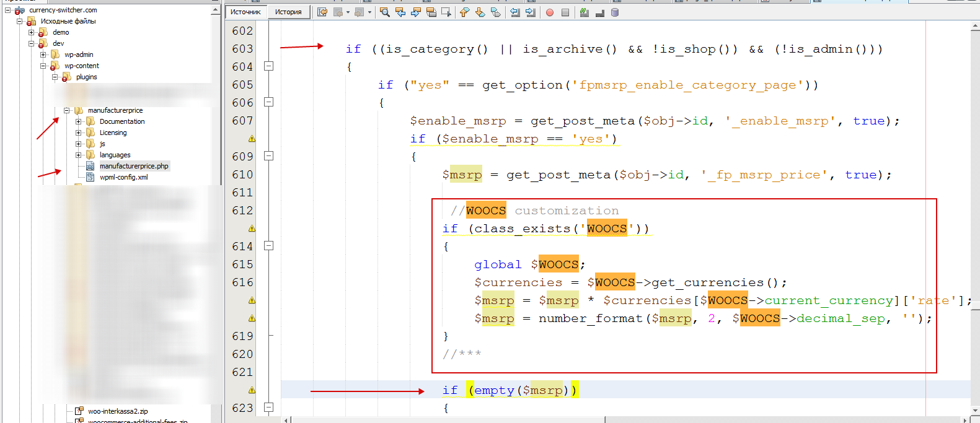
Task: Collapse the code fold at line 606
Action: [x=269, y=102]
